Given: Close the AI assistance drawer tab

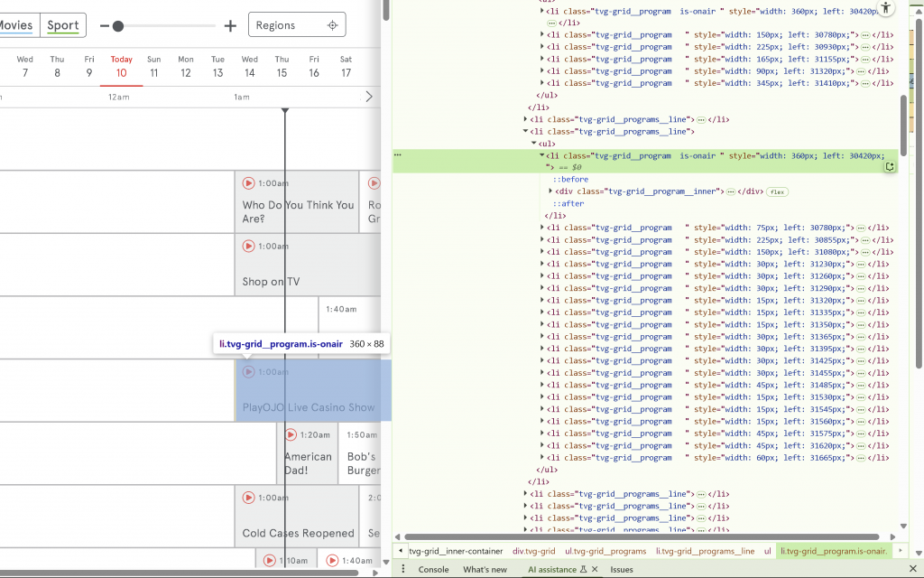Looking at the screenshot, I should [x=595, y=569].
